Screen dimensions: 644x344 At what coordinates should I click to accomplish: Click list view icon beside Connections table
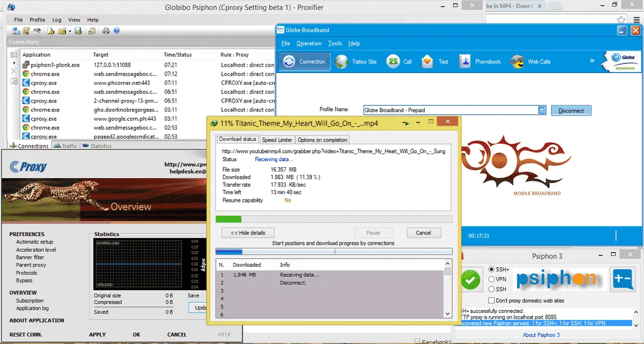(14, 55)
